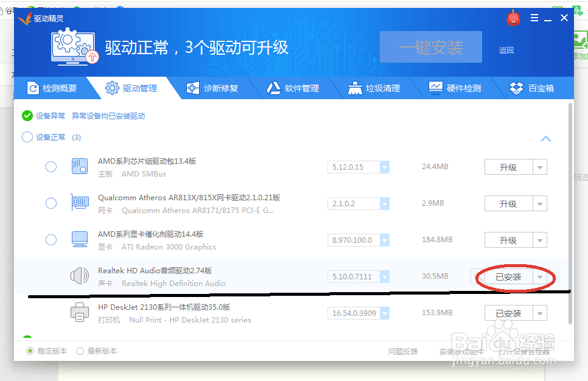Click the display icon for AMD graphics driver
588x381 pixels.
[x=80, y=239]
